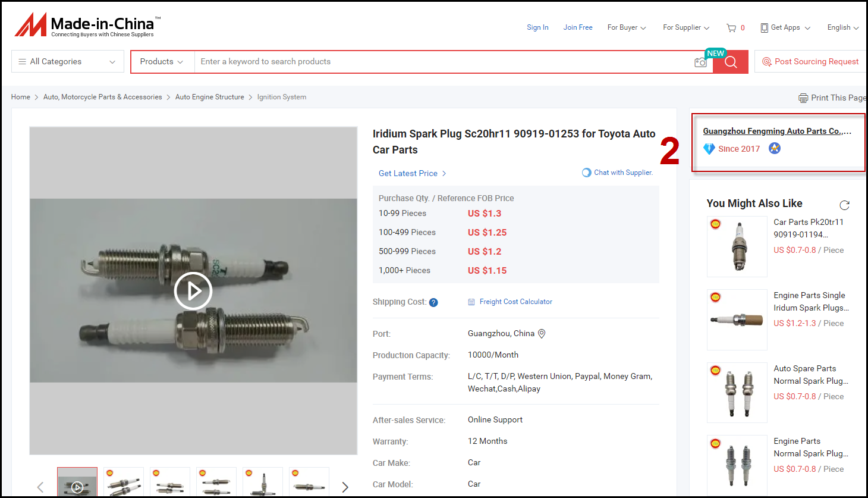Click the red search magnifier button

click(731, 62)
